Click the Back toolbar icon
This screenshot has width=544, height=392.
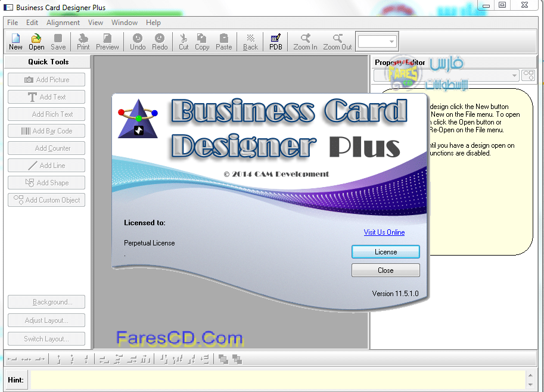[250, 42]
